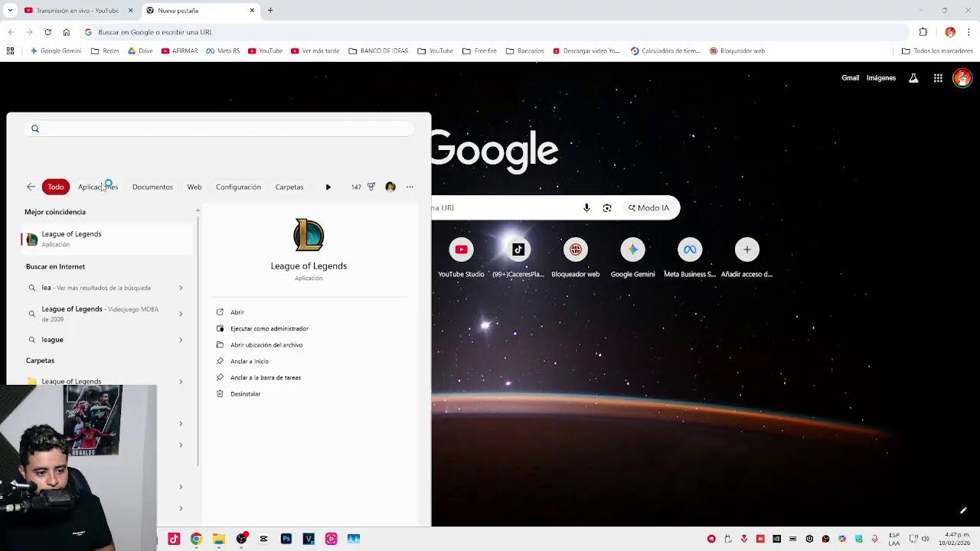Click the Chrome address bar
Screen dimensions: 980x551
coord(494,32)
